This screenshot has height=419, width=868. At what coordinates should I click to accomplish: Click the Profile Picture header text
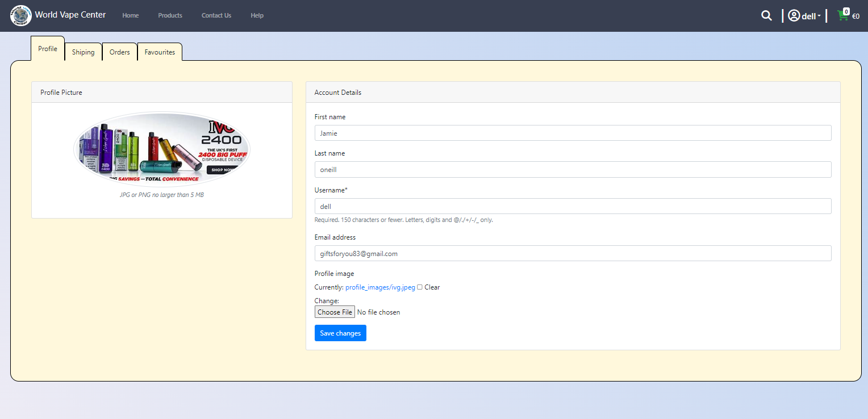click(x=61, y=93)
